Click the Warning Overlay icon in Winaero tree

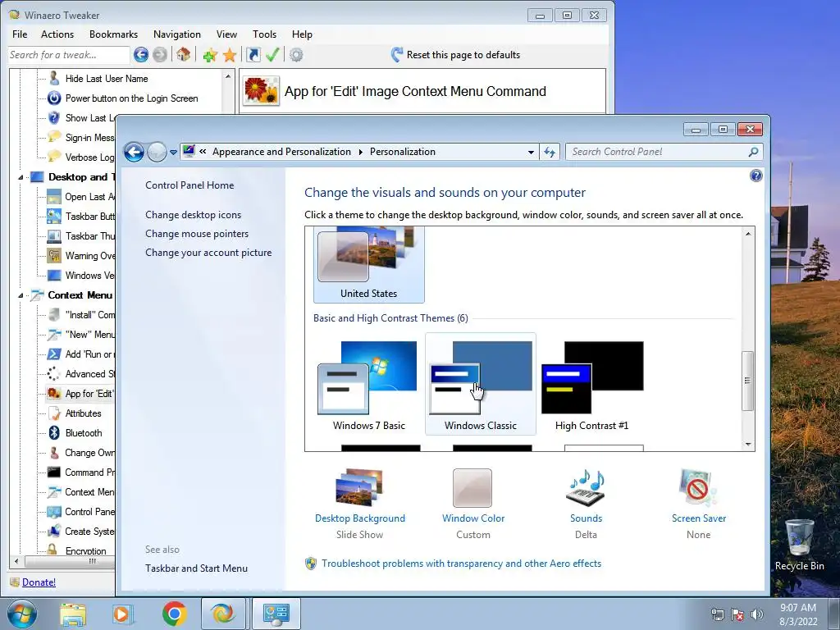pos(54,256)
